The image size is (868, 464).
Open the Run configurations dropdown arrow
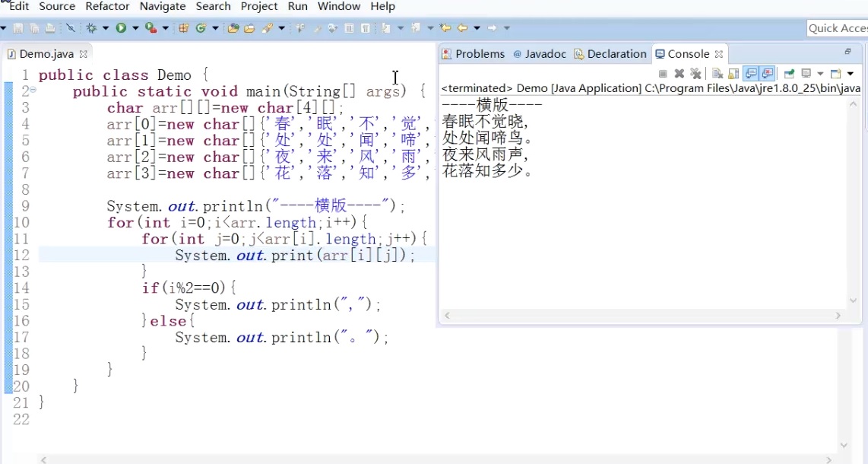(135, 28)
